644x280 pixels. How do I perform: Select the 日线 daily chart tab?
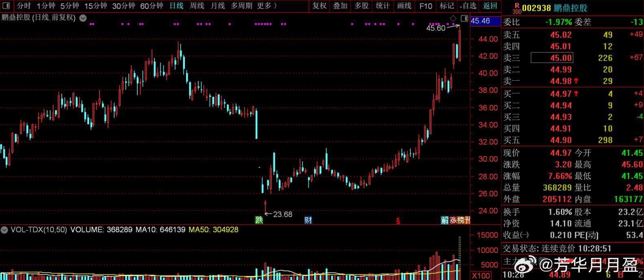(176, 6)
